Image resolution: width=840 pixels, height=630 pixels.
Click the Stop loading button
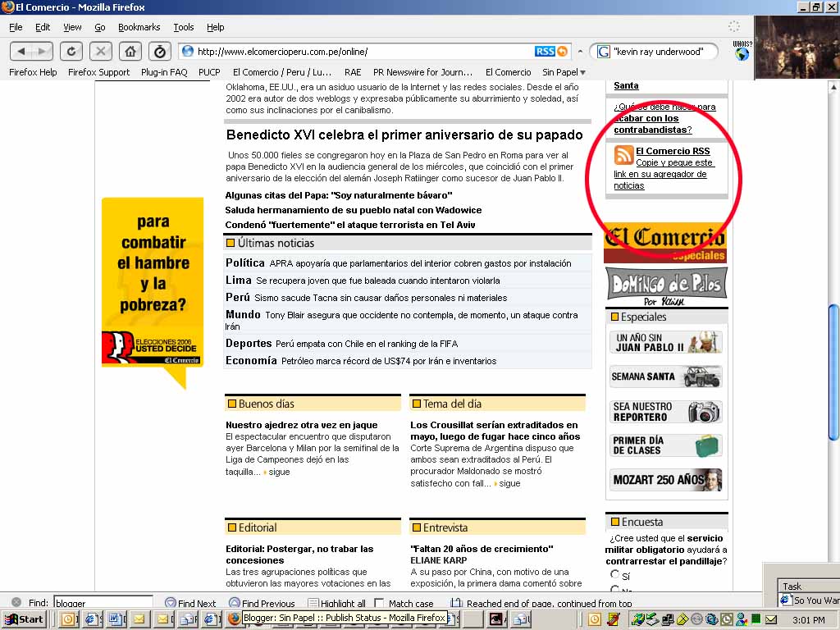tap(100, 52)
